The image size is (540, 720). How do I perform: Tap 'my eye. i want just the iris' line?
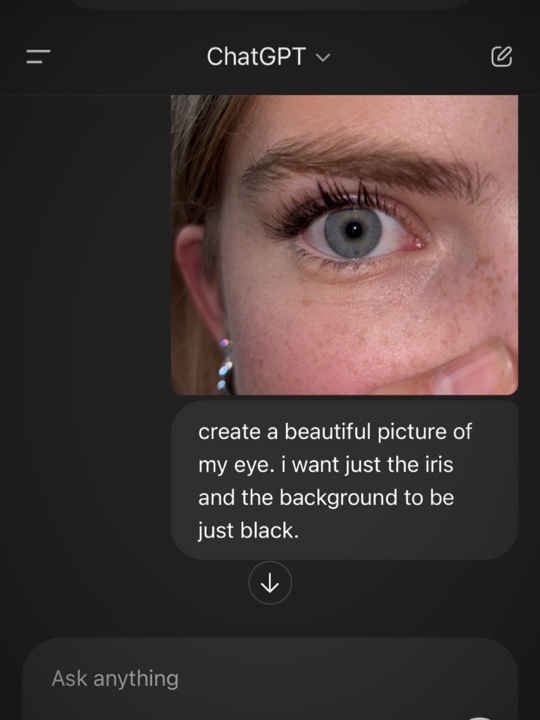(x=326, y=465)
